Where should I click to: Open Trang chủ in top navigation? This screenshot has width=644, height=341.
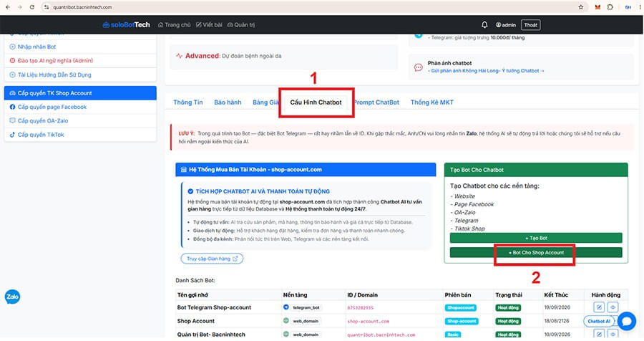pos(174,24)
